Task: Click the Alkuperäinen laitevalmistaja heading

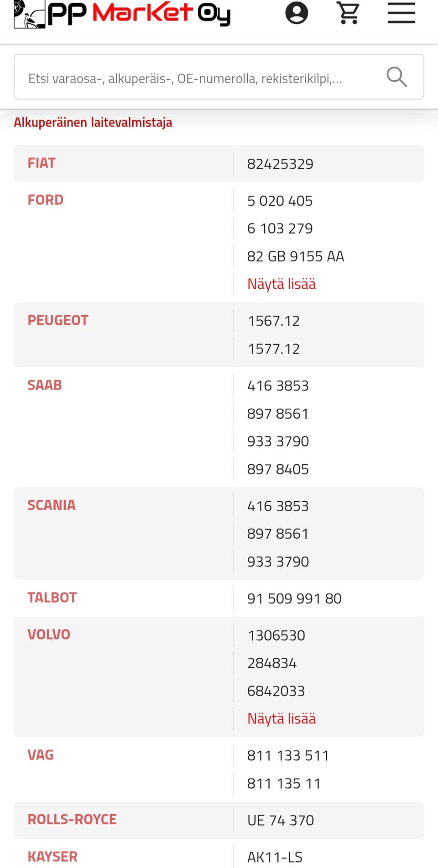Action: [x=93, y=122]
